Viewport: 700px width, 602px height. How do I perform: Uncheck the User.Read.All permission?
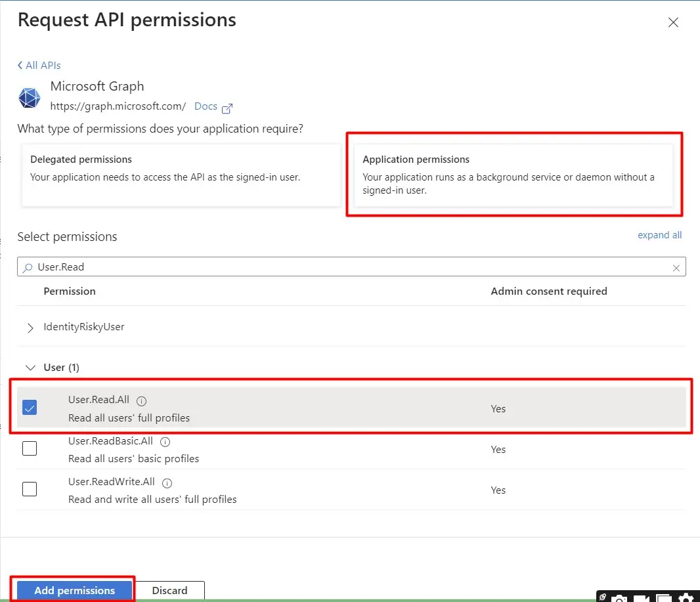tap(30, 408)
